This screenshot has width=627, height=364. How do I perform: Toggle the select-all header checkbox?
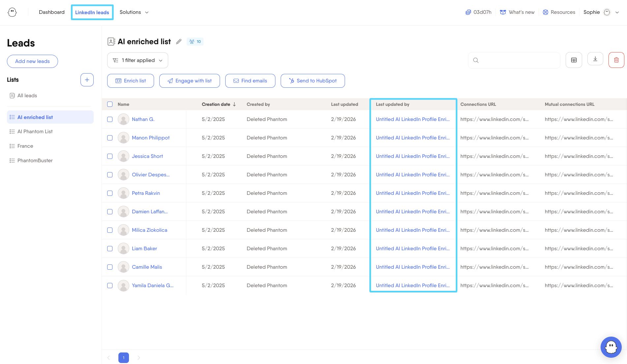[110, 104]
